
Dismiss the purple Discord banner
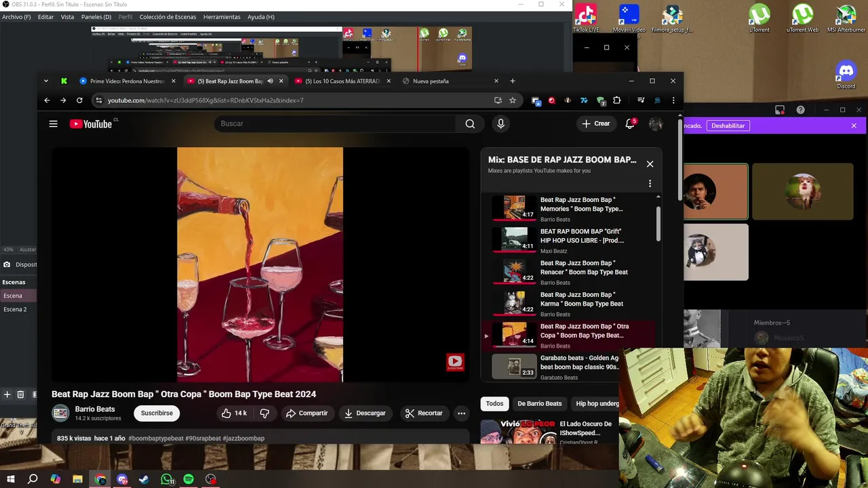click(854, 125)
